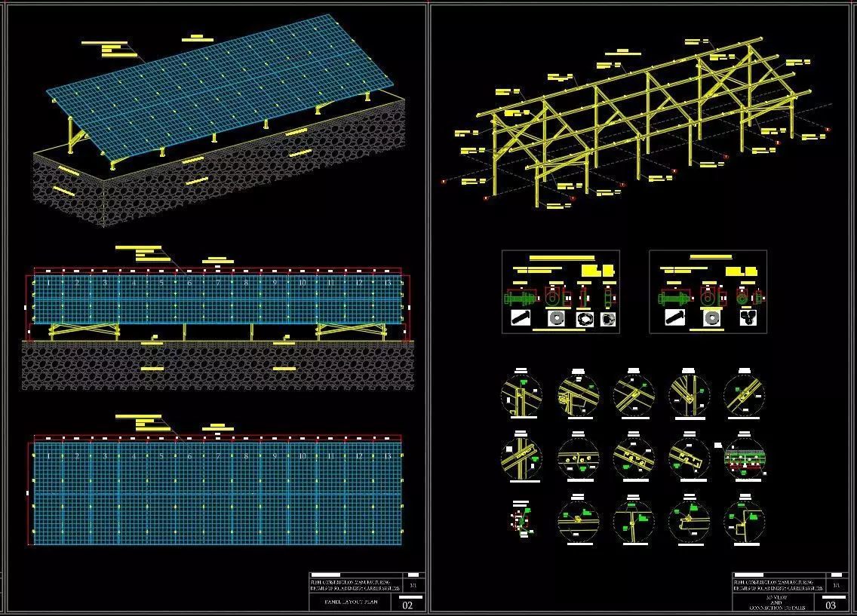
Task: Click the 1/1 scale cell on sheet 02
Action: click(x=413, y=585)
